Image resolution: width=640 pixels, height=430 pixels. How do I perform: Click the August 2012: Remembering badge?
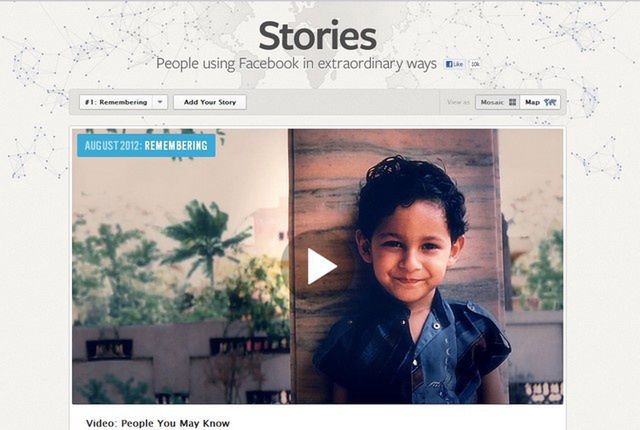[146, 146]
